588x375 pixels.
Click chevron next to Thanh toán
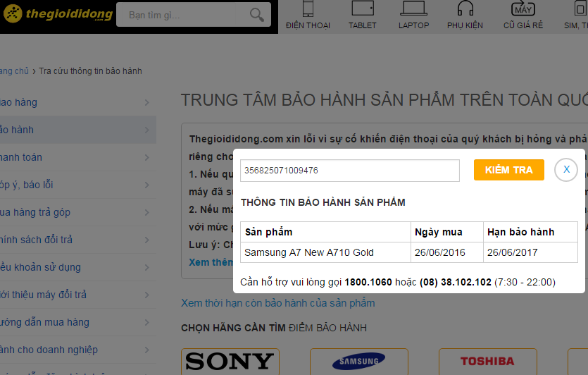click(x=147, y=158)
